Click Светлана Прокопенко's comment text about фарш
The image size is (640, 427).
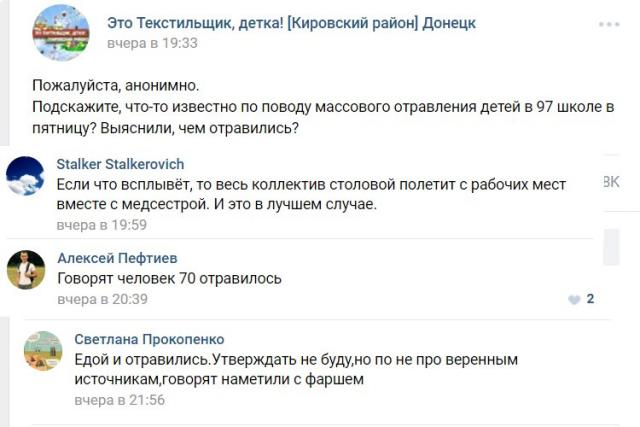coord(290,369)
